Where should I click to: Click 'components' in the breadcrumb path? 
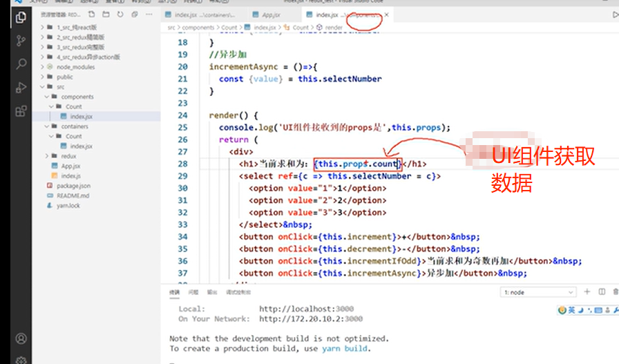click(198, 27)
